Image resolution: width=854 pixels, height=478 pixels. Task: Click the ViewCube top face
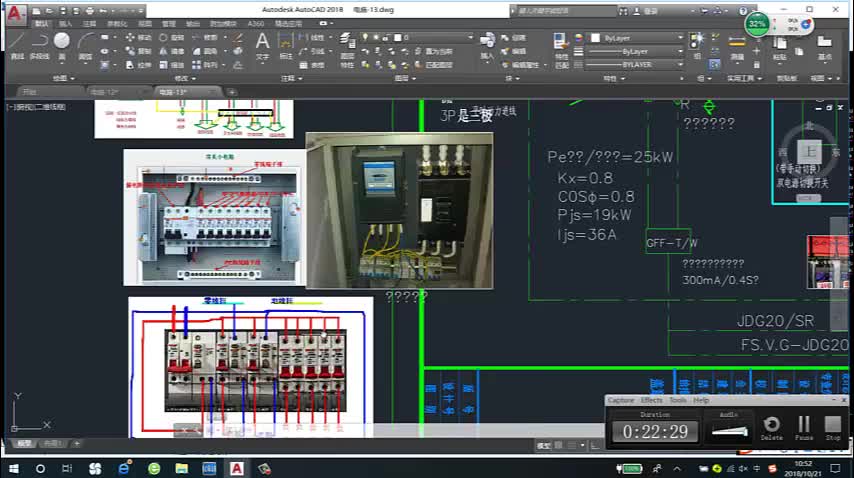809,152
